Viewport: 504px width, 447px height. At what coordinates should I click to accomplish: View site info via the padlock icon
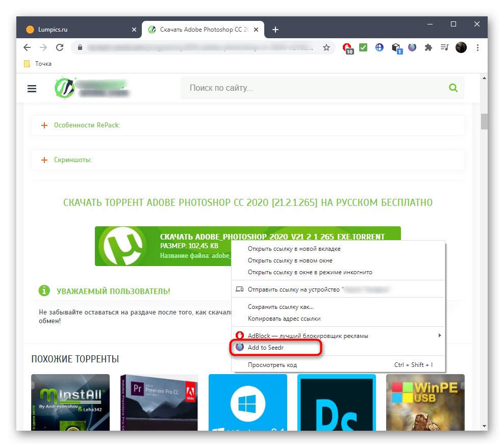[x=80, y=47]
